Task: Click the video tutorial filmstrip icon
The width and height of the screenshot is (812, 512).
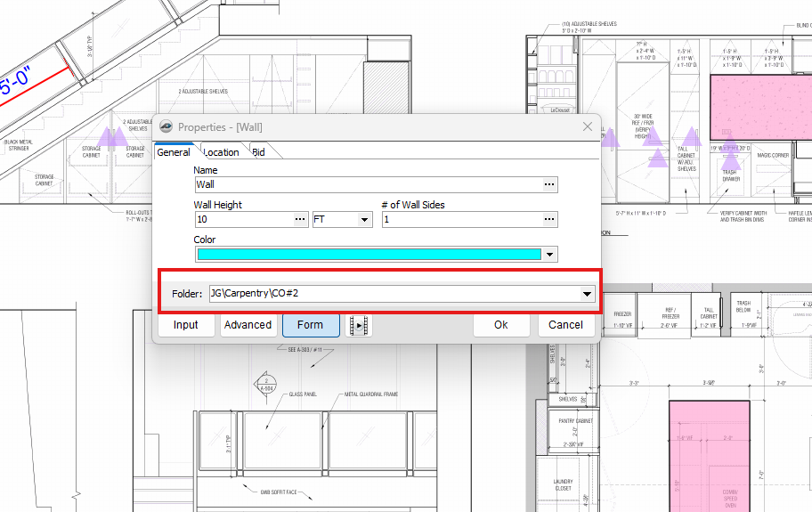Action: [358, 325]
